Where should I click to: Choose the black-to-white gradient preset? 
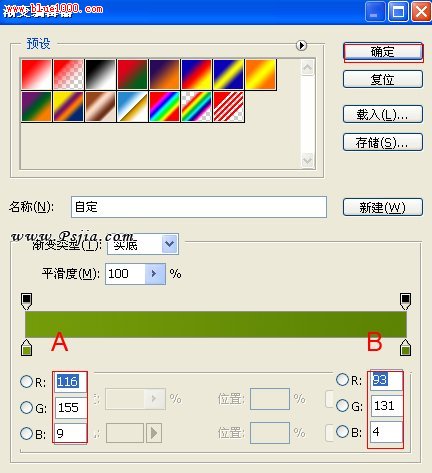pos(100,74)
